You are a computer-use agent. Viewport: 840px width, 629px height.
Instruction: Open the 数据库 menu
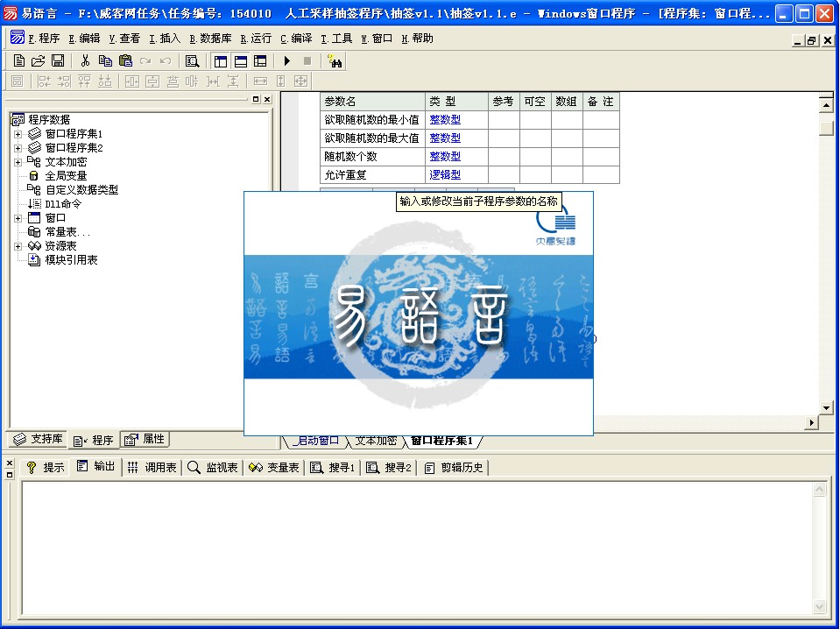pos(210,39)
